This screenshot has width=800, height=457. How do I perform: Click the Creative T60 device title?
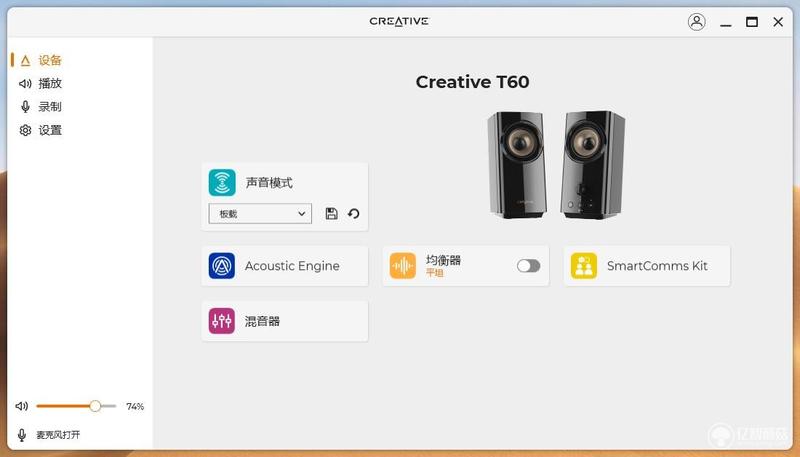tap(472, 82)
